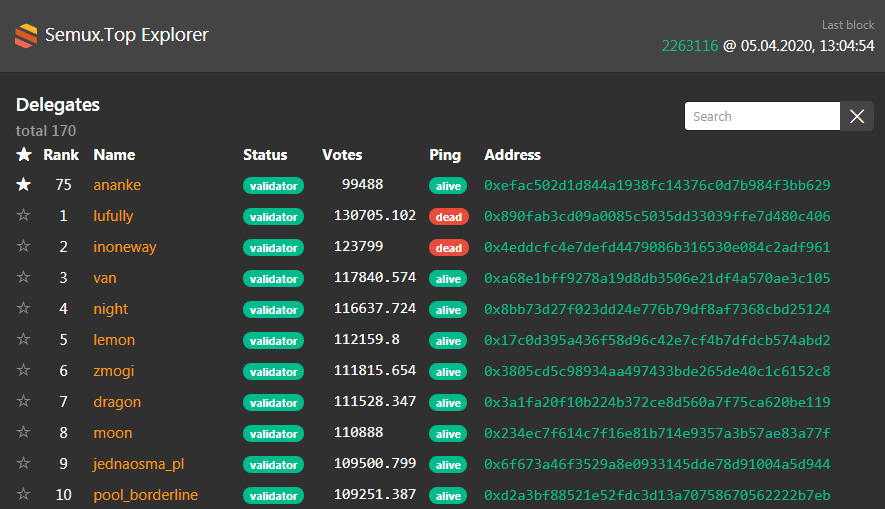Click the Search input field
This screenshot has height=509, width=885.
pos(762,116)
